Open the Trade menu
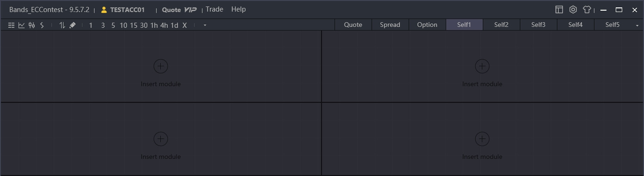Screen dimensions: 644x176 215,9
